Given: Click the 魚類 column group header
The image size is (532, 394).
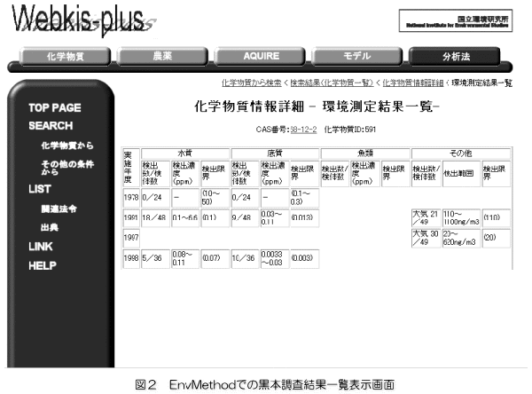Looking at the screenshot, I should pyautogui.click(x=365, y=154).
